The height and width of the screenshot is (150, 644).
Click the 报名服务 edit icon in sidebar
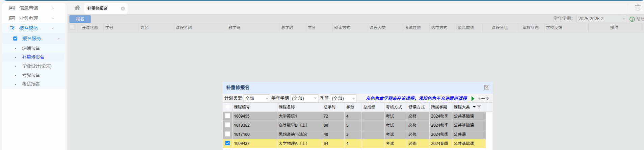click(x=12, y=28)
